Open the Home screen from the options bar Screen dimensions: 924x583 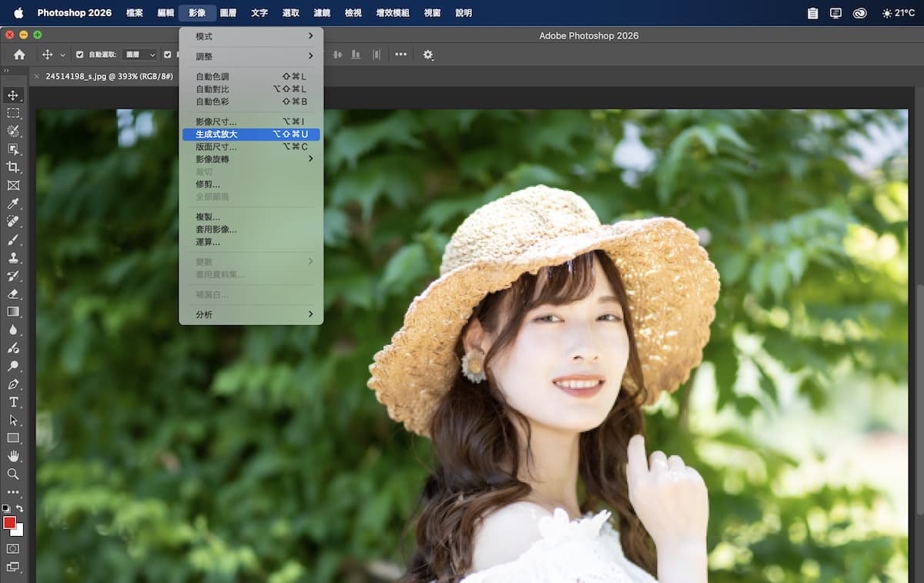(x=18, y=55)
